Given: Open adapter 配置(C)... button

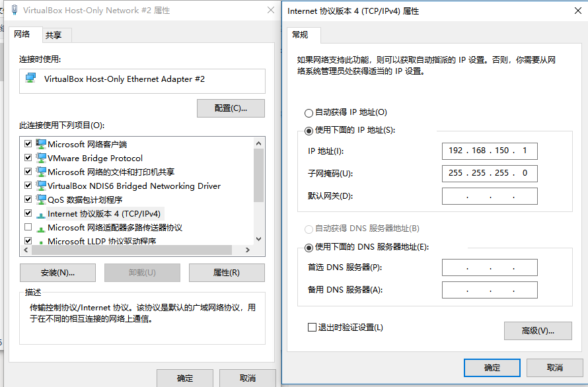Looking at the screenshot, I should [x=231, y=108].
